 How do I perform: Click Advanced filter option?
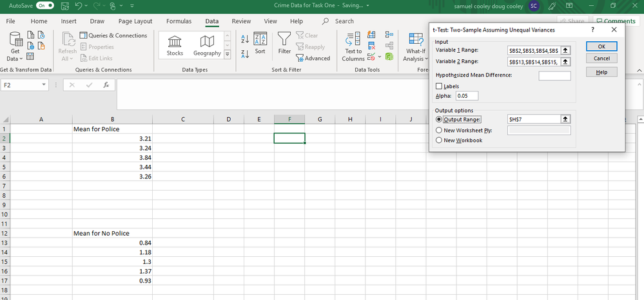pyautogui.click(x=313, y=59)
